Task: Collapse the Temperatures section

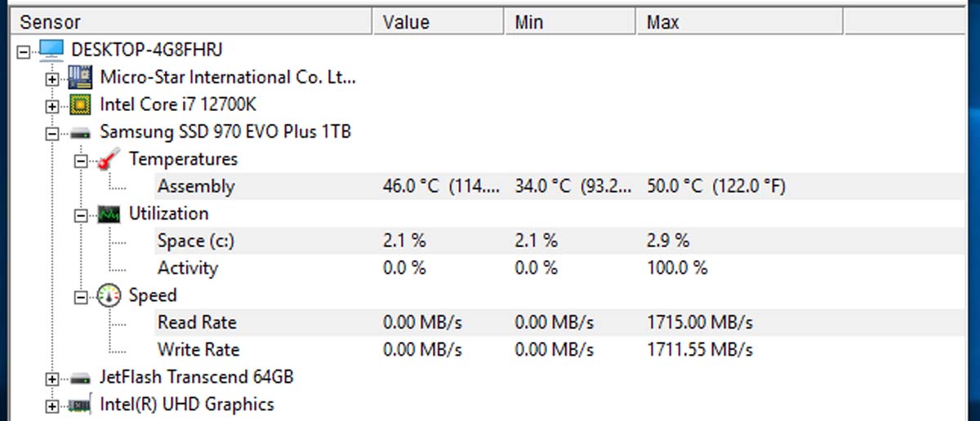Action: pyautogui.click(x=81, y=161)
